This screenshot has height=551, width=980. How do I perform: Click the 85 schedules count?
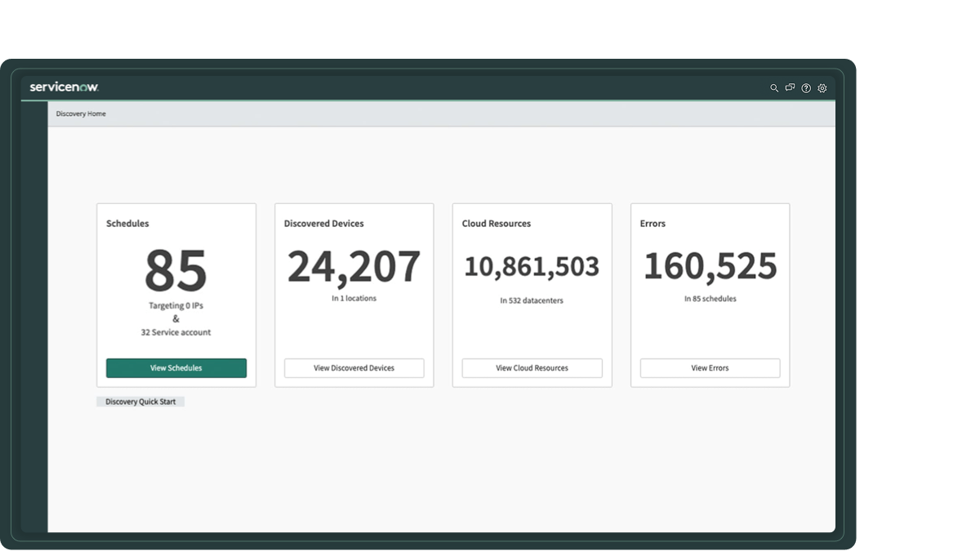coord(176,267)
